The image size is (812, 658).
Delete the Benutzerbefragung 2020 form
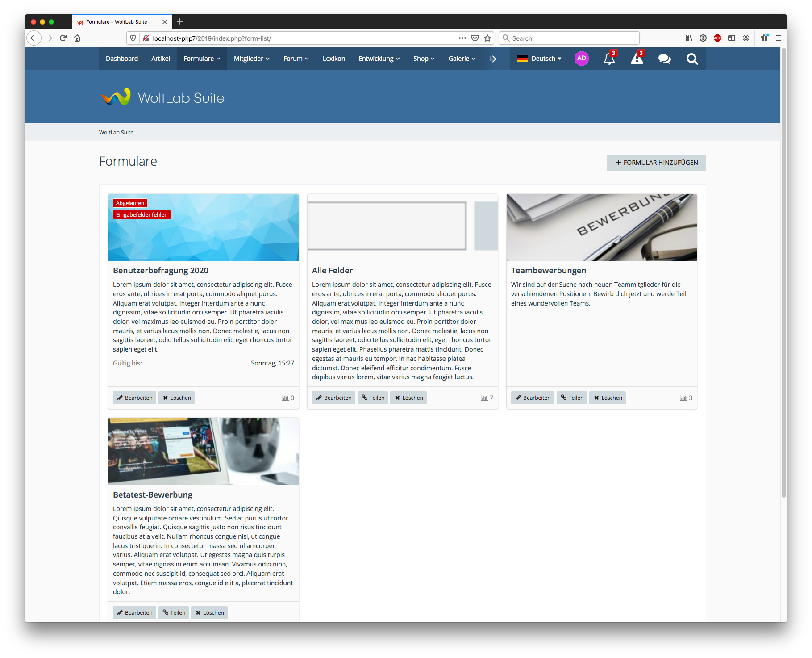coord(176,398)
